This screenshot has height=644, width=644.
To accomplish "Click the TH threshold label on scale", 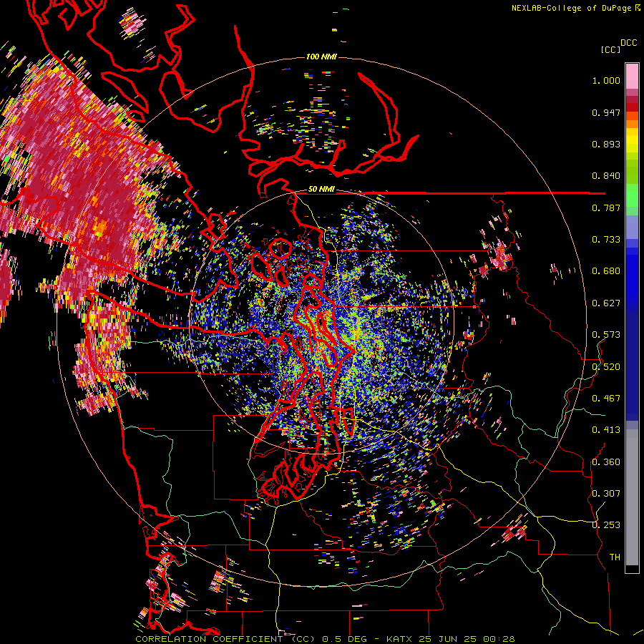I will coord(615,557).
